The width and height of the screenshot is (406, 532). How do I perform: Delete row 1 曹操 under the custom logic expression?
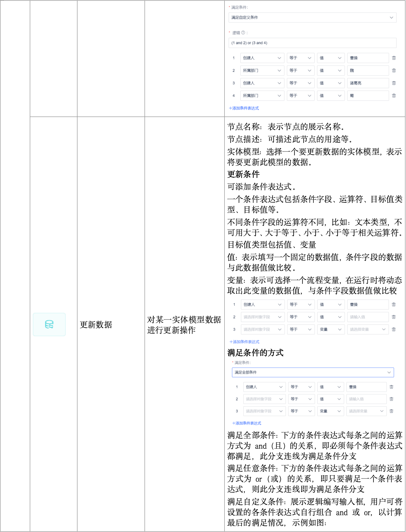[394, 58]
